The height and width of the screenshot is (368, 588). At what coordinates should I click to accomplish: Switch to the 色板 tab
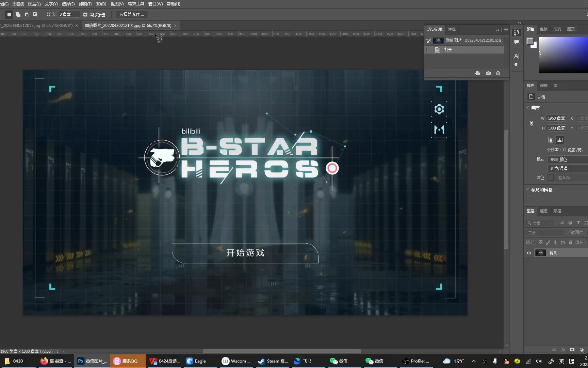point(544,29)
